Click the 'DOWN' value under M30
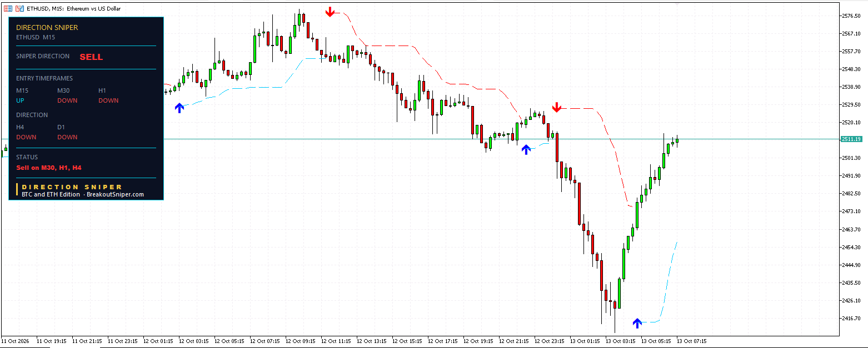Viewport: 868px width, 348px height. [x=67, y=100]
